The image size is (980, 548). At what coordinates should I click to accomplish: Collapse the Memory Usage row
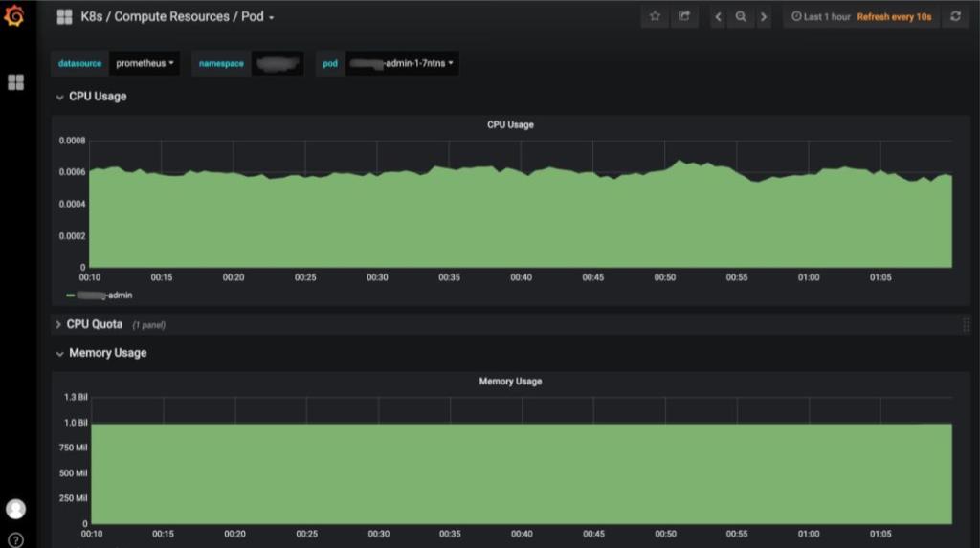pos(101,353)
